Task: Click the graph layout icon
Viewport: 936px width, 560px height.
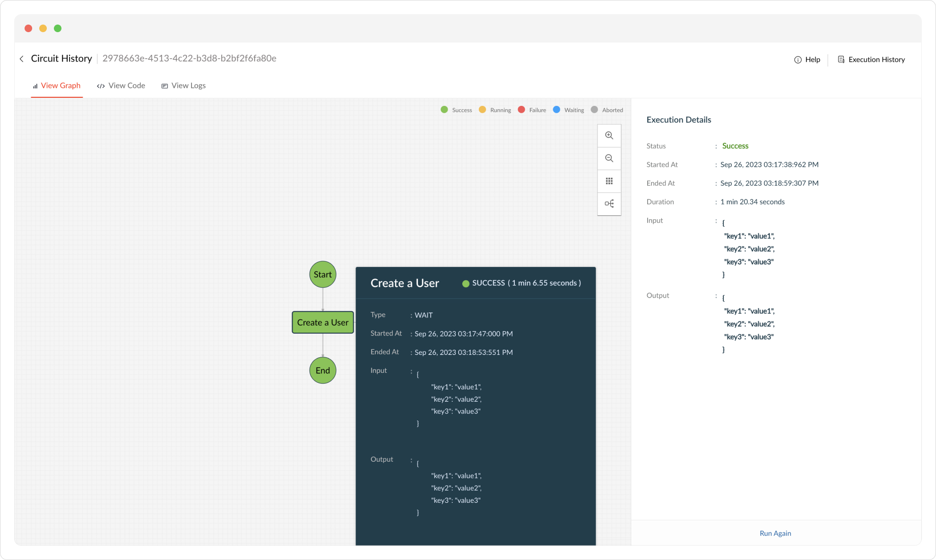Action: [x=609, y=204]
